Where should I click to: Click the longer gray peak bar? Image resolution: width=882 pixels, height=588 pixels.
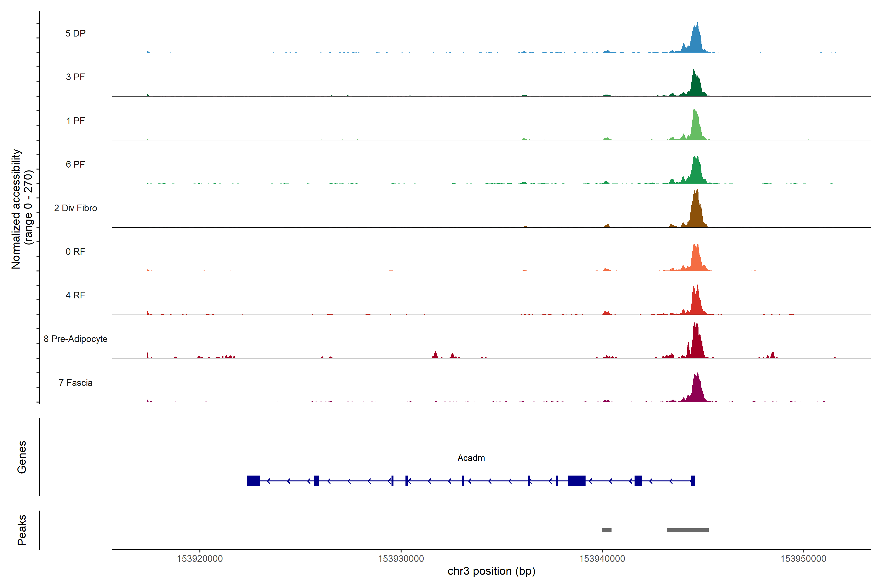pos(687,530)
